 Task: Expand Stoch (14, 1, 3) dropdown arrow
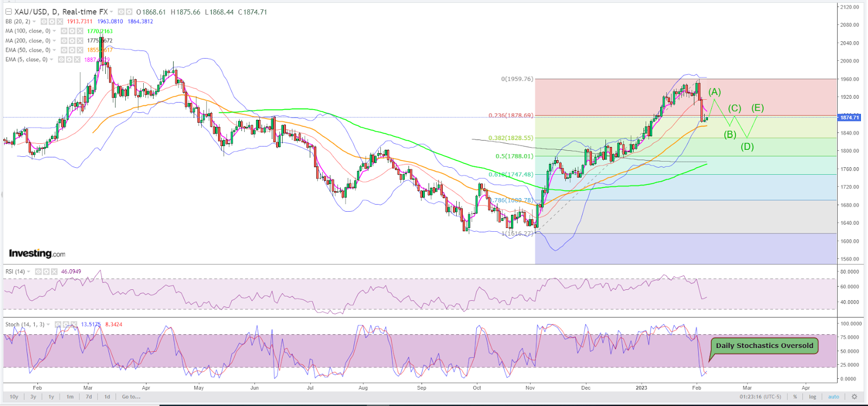pyautogui.click(x=48, y=324)
